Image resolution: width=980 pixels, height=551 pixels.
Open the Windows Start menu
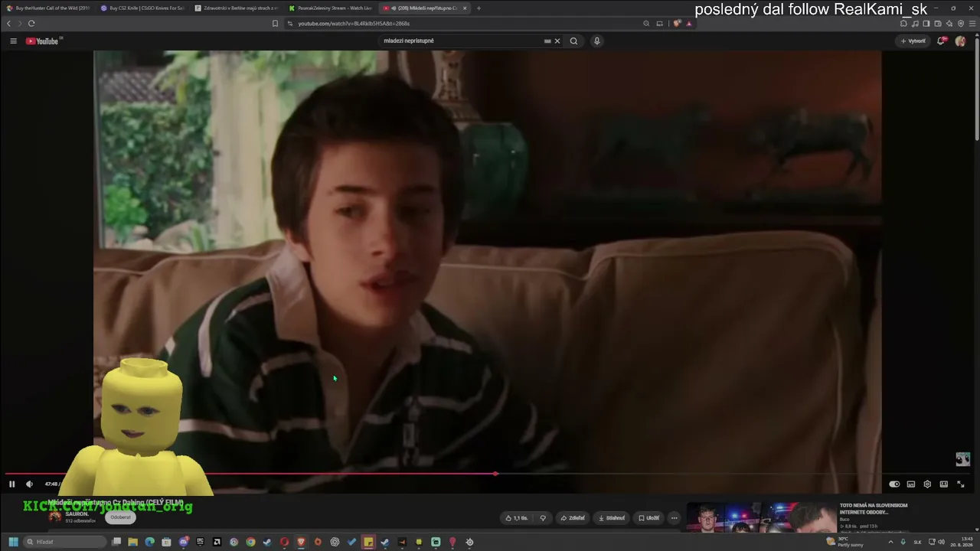coord(13,542)
